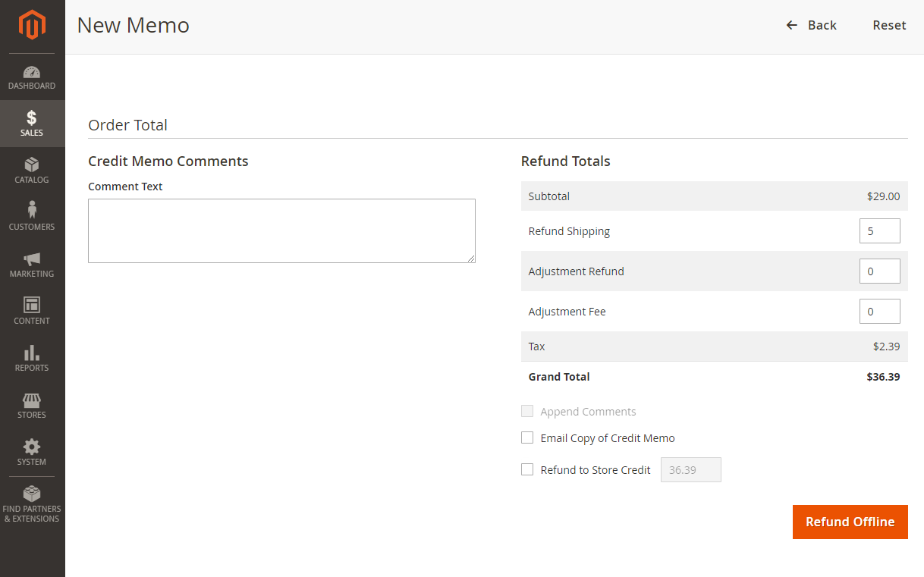Click the Refund Totals heading
The width and height of the screenshot is (924, 577).
click(566, 161)
